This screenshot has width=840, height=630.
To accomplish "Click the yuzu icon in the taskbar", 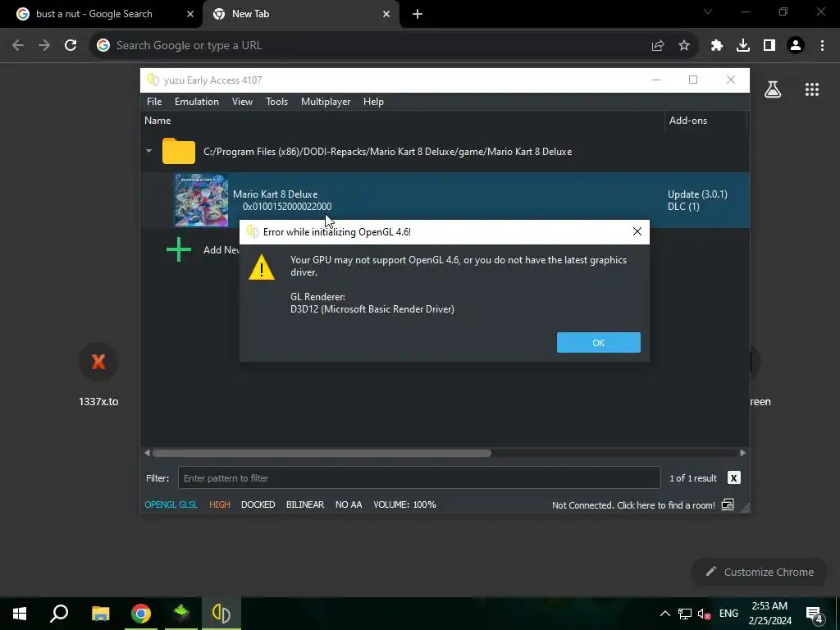I will coord(221,614).
